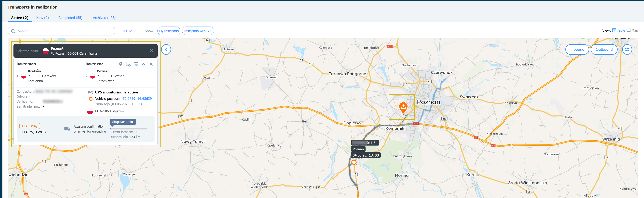
Task: Switch to Table view
Action: click(x=619, y=31)
